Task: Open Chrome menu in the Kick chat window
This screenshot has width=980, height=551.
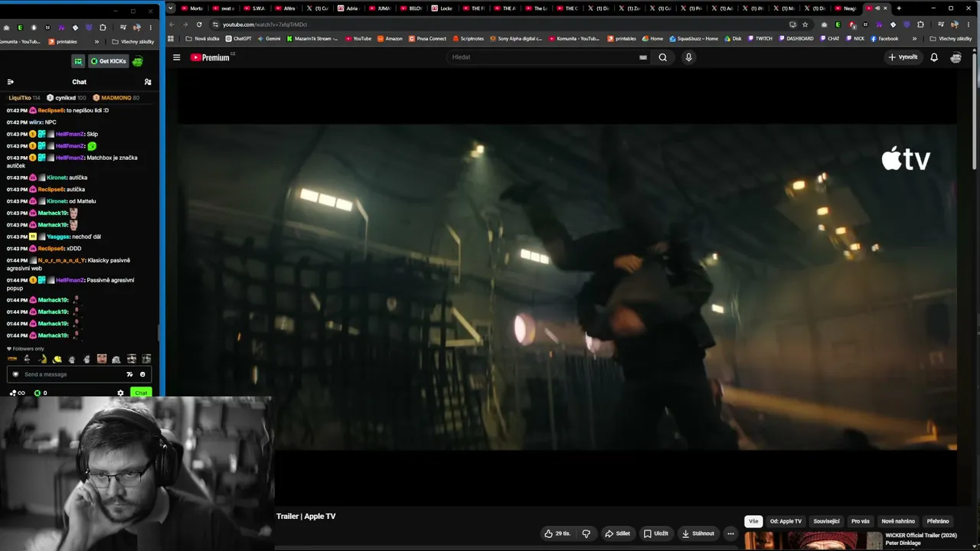Action: click(x=150, y=28)
